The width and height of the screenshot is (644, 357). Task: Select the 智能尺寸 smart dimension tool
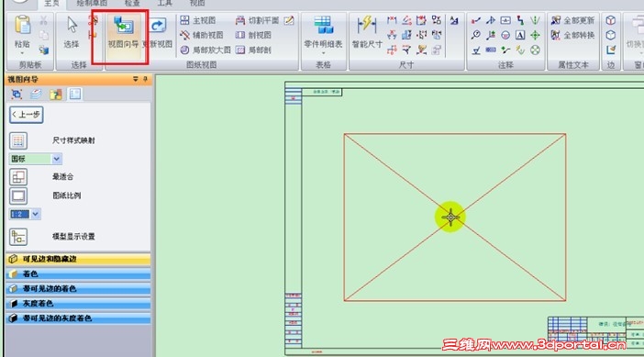tap(367, 32)
